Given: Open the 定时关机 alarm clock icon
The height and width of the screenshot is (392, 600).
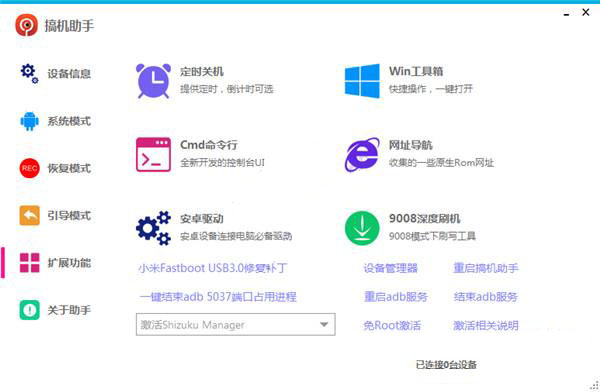Looking at the screenshot, I should click(153, 81).
